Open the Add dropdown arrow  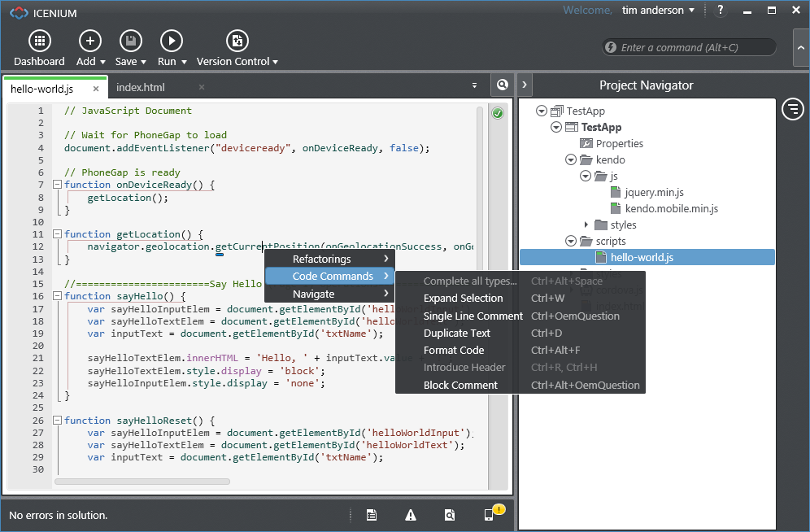[102, 62]
